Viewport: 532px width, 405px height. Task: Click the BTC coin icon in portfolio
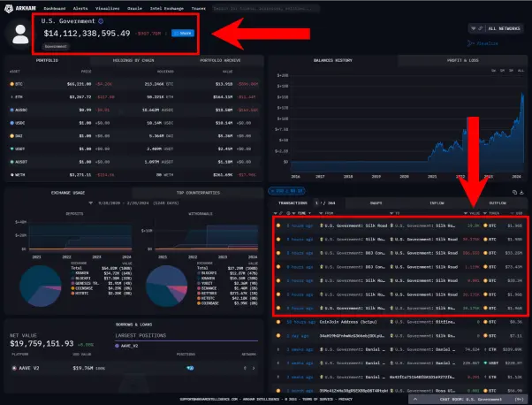tap(11, 84)
